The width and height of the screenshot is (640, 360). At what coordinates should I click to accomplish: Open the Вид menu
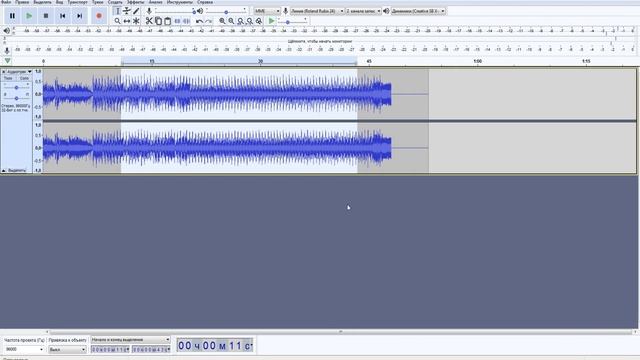coord(59,2)
